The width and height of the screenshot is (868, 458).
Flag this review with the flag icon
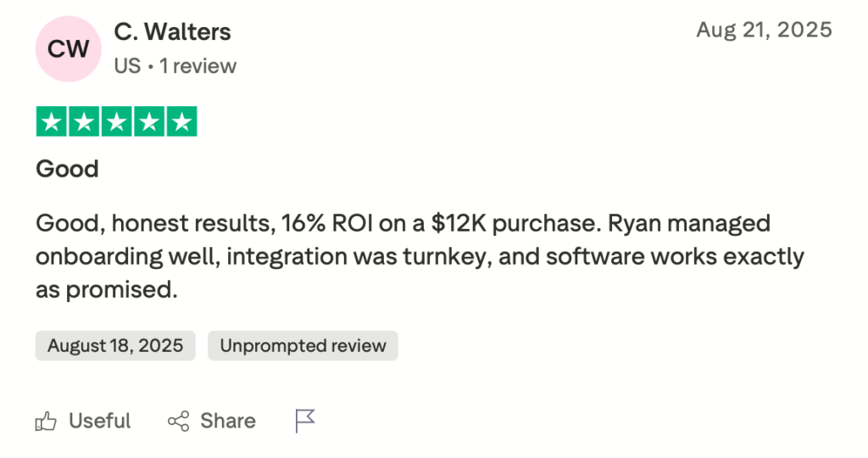click(304, 420)
